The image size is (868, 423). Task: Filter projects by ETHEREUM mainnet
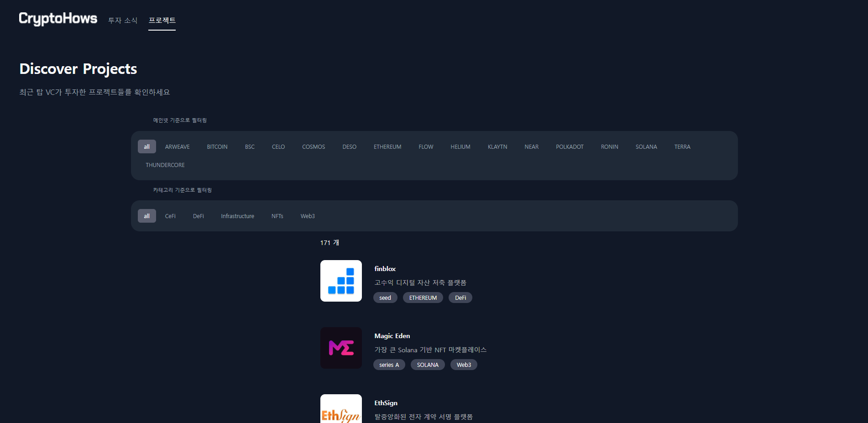(x=387, y=146)
